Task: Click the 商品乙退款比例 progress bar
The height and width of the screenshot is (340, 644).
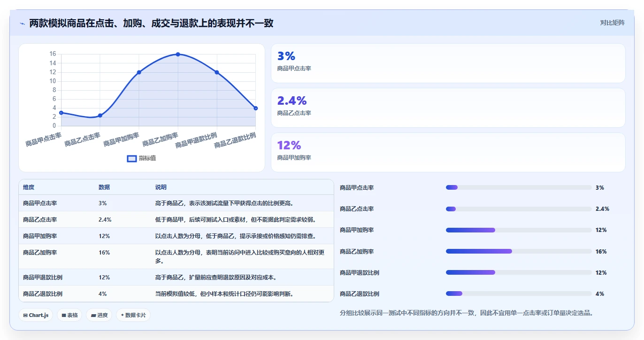Action: [x=519, y=294]
